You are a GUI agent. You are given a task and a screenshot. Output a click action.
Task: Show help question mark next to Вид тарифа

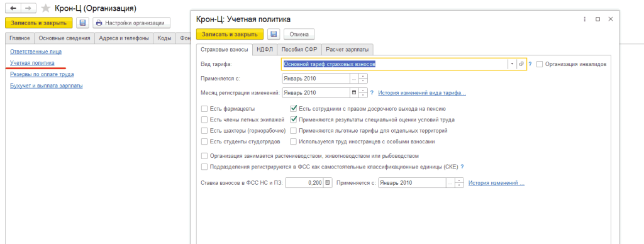tap(530, 64)
